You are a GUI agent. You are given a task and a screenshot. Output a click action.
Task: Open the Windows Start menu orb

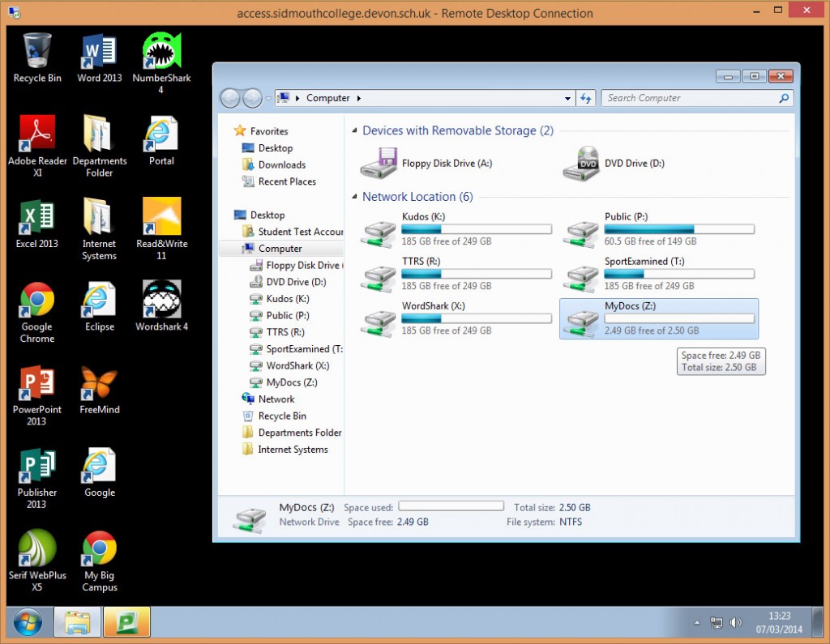28,623
